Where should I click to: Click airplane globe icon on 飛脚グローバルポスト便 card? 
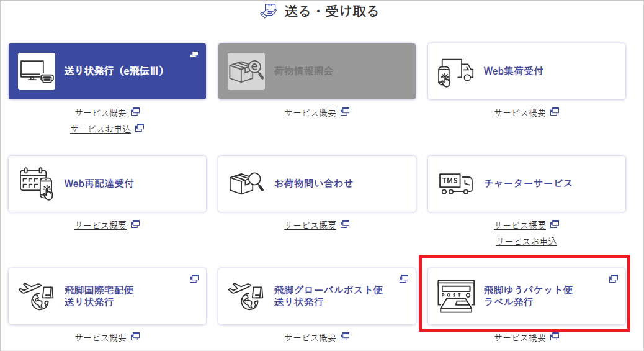tap(246, 296)
